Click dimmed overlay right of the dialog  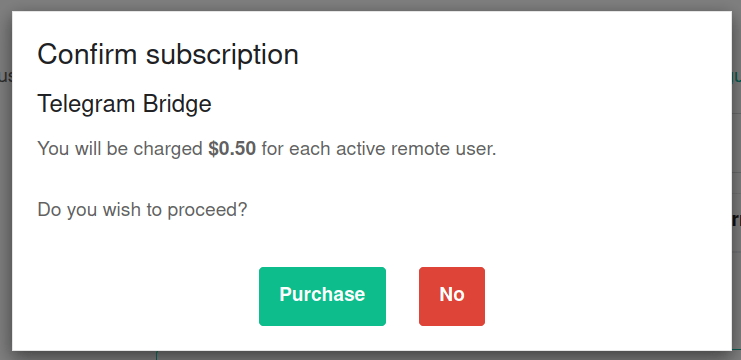click(736, 283)
